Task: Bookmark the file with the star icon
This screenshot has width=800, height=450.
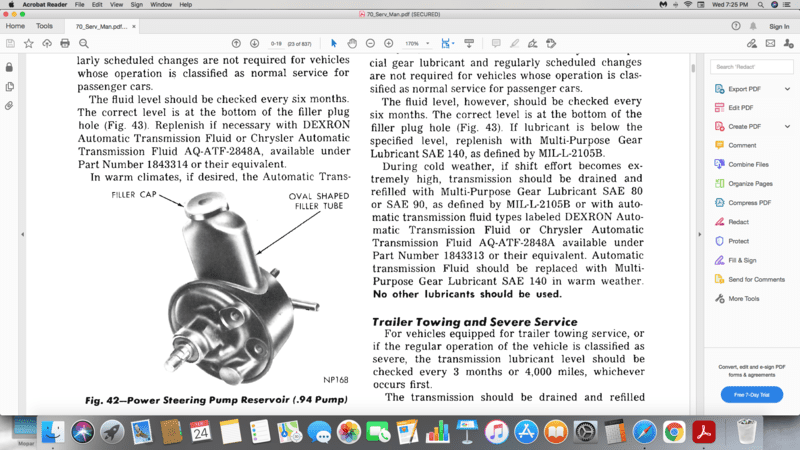Action: tap(29, 43)
